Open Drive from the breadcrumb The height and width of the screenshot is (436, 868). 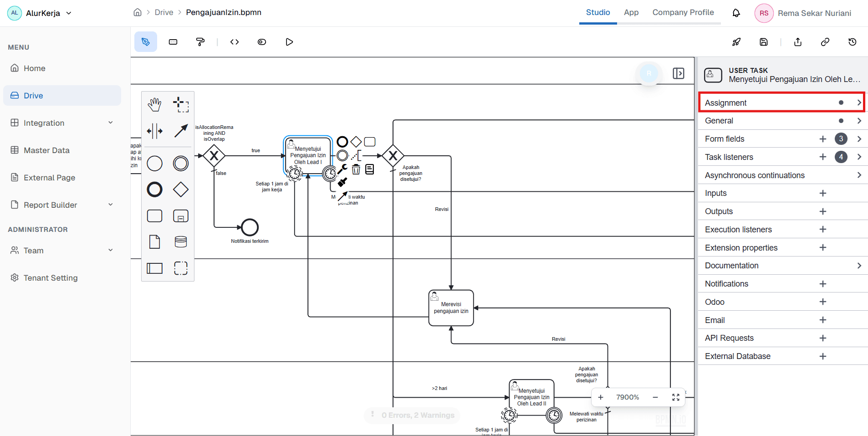(163, 12)
